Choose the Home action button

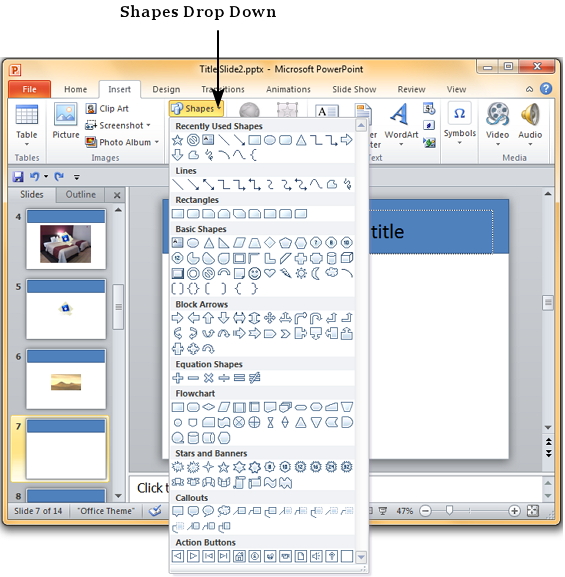[239, 556]
